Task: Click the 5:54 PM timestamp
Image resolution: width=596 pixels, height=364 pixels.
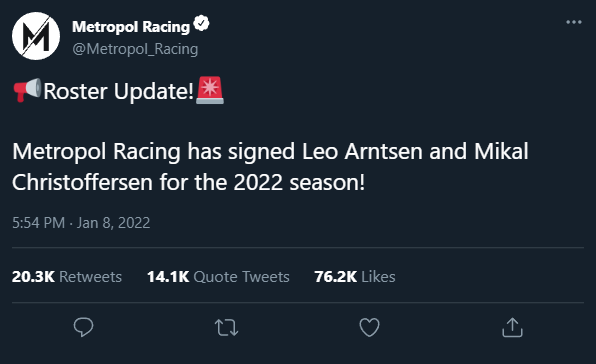Action: pyautogui.click(x=38, y=223)
